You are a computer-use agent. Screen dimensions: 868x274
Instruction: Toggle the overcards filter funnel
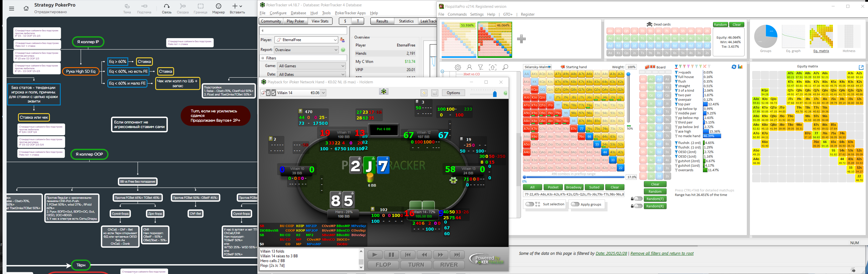(x=676, y=170)
